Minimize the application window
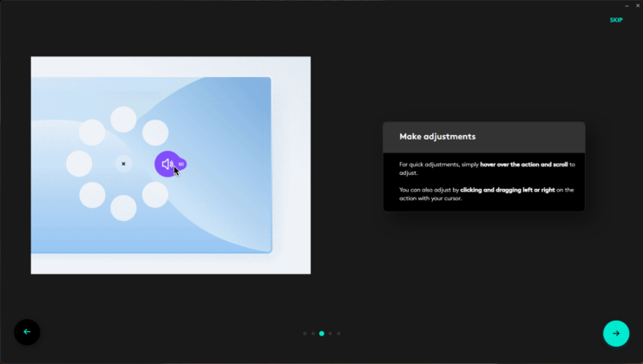This screenshot has width=643, height=364. click(627, 6)
